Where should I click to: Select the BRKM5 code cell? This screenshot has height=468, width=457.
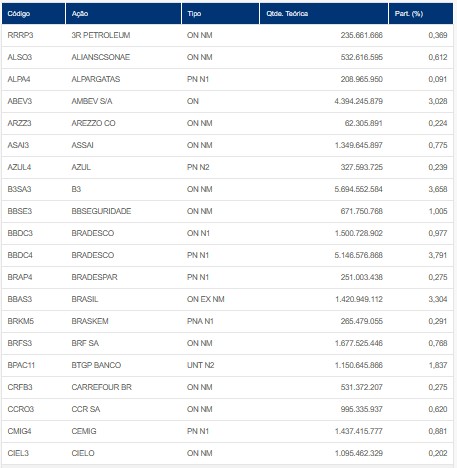coord(21,321)
